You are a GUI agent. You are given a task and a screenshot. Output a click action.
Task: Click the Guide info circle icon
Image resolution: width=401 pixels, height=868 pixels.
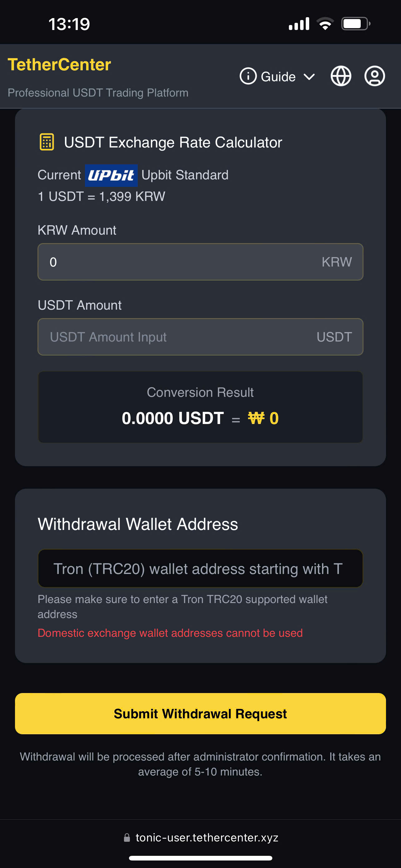[x=248, y=76]
